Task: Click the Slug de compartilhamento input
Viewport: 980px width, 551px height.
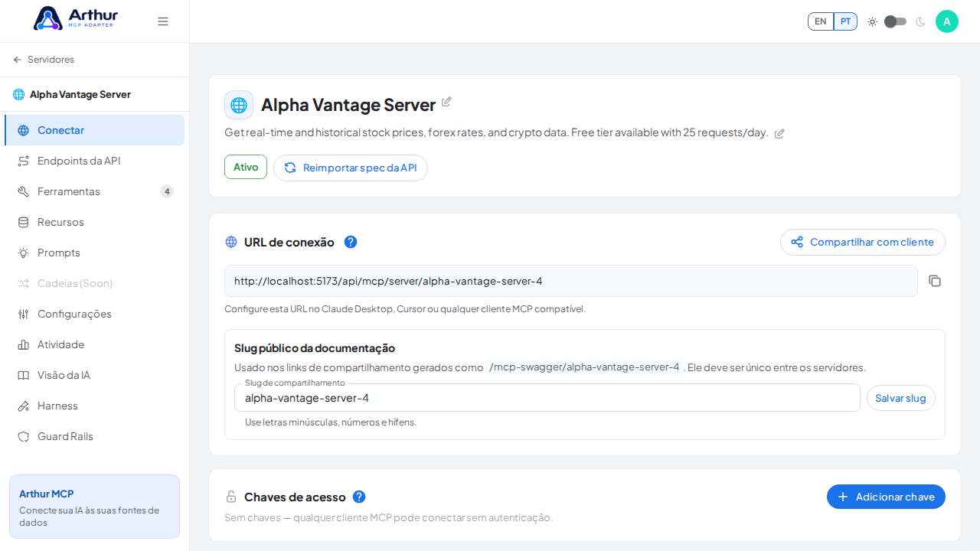Action: tap(547, 398)
